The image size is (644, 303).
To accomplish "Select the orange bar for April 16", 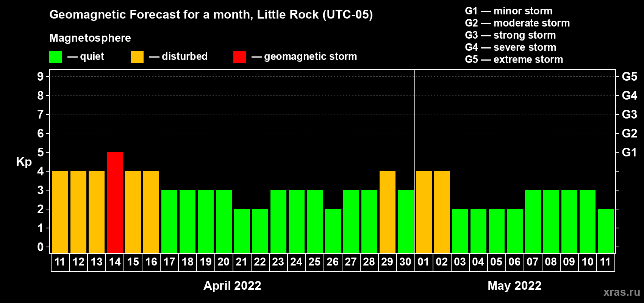I will tap(151, 212).
